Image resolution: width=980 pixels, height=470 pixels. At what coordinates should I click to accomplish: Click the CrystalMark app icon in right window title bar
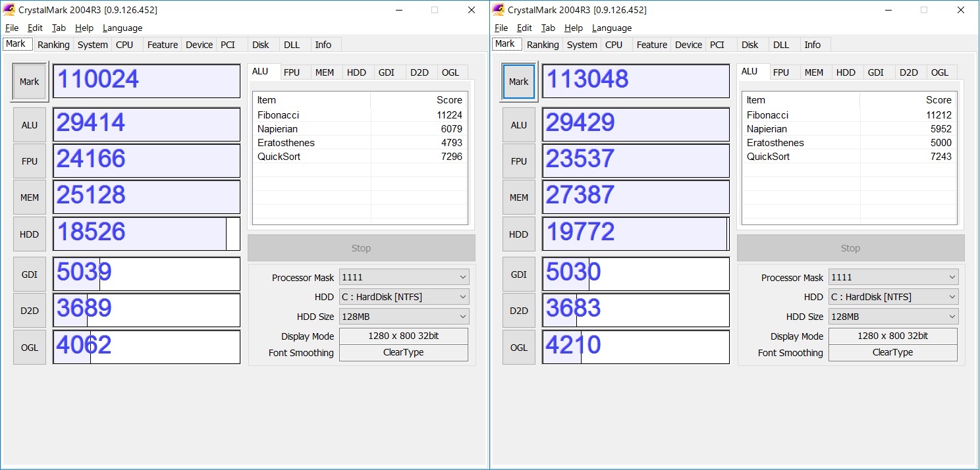[x=499, y=10]
